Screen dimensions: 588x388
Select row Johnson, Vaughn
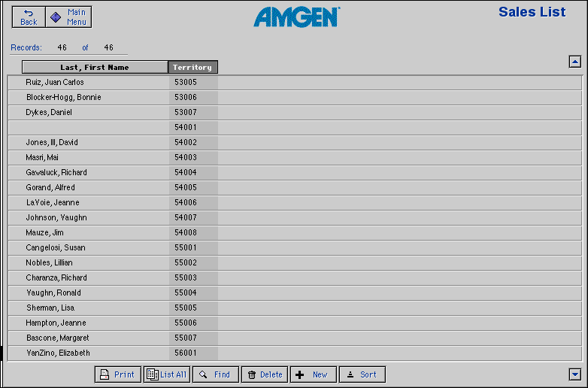(295, 218)
